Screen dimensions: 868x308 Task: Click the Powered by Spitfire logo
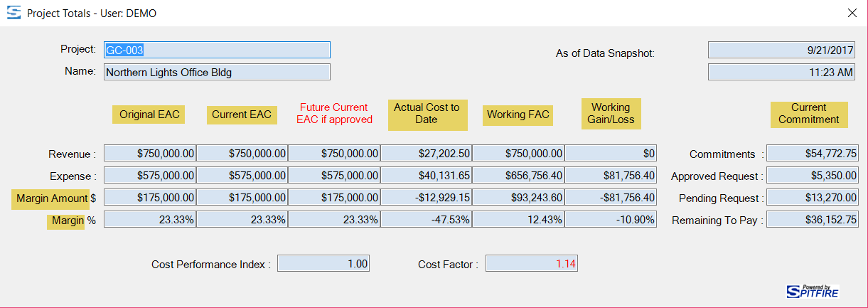point(813,290)
